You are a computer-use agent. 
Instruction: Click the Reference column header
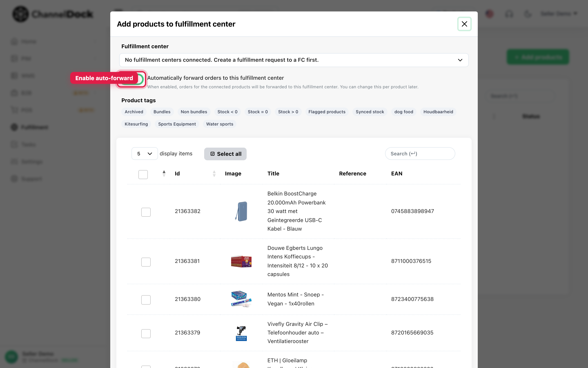[x=352, y=174]
